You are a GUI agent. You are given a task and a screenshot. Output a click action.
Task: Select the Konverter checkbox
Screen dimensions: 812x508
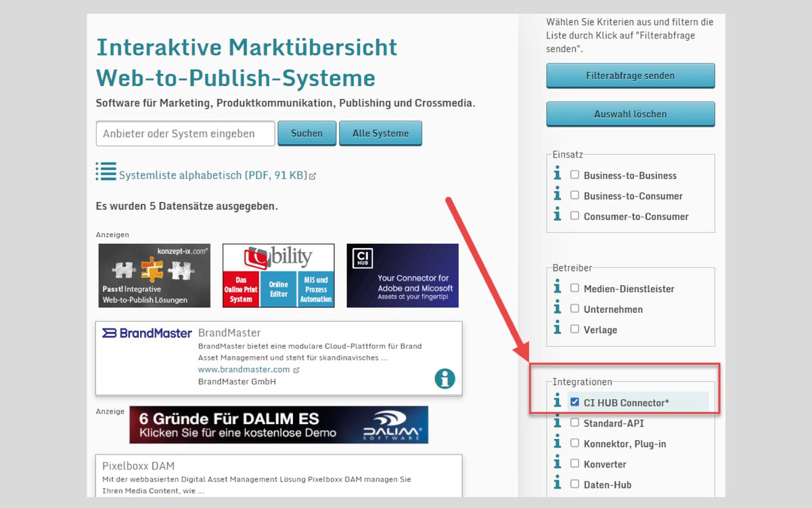click(574, 463)
